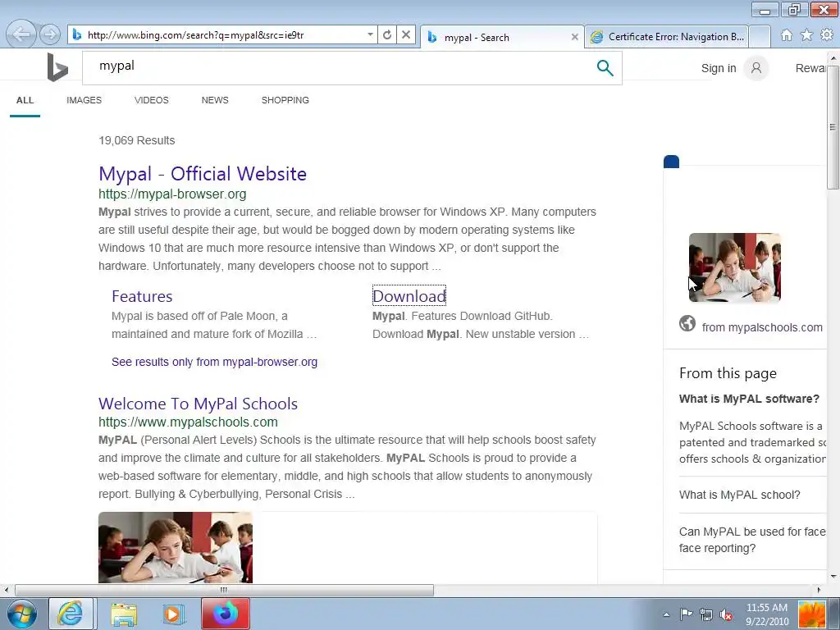Restore down the browser window
840x630 pixels.
click(794, 10)
